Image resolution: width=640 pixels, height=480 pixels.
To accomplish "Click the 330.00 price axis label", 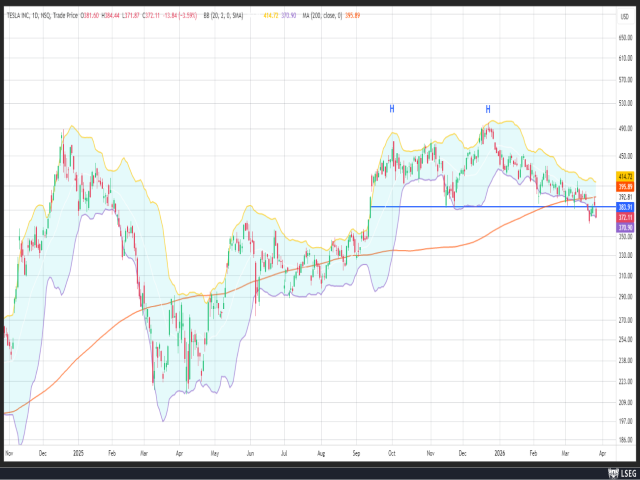I will click(x=626, y=256).
